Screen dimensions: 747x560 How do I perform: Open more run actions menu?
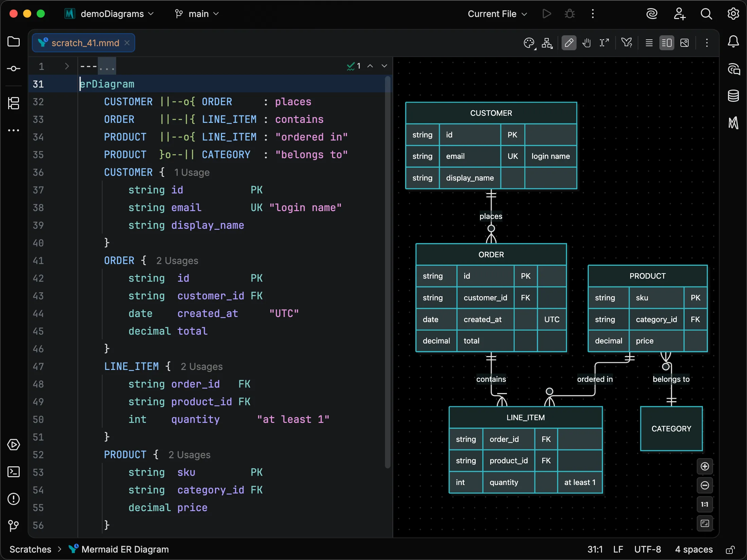pos(593,14)
